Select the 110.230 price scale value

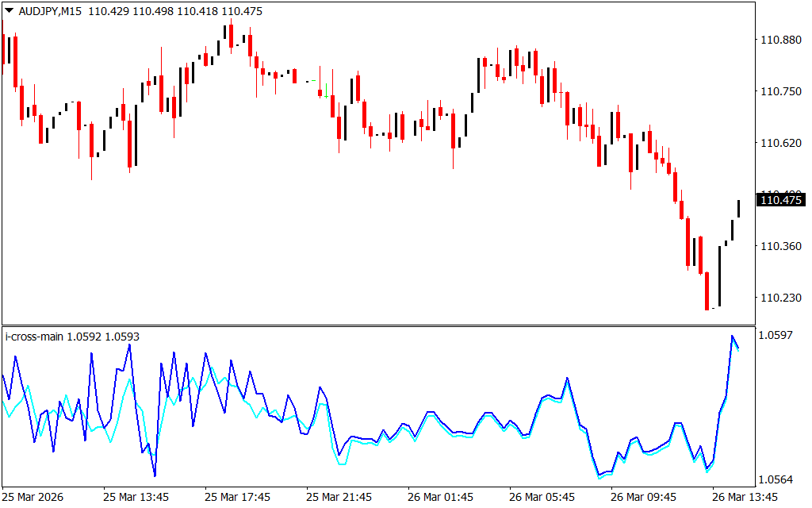pyautogui.click(x=781, y=298)
